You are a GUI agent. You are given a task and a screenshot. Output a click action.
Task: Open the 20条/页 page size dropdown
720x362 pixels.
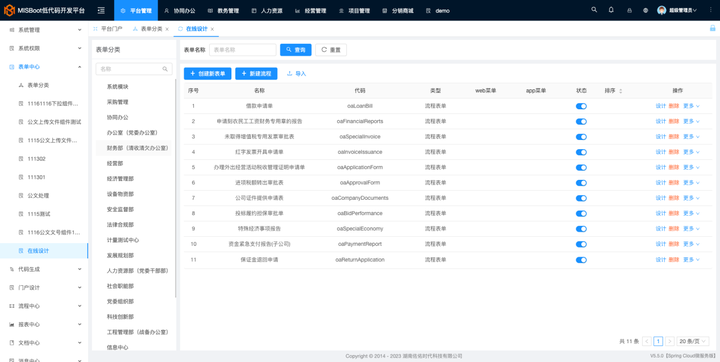693,341
